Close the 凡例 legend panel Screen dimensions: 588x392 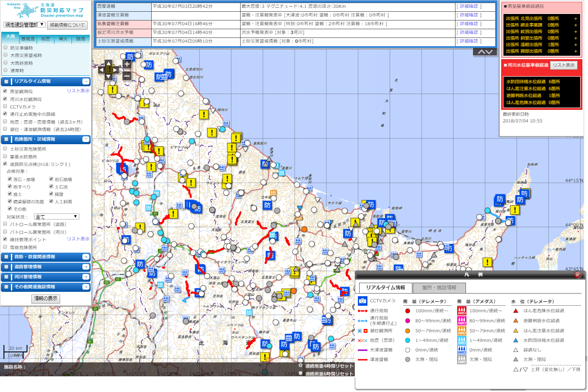(x=578, y=275)
